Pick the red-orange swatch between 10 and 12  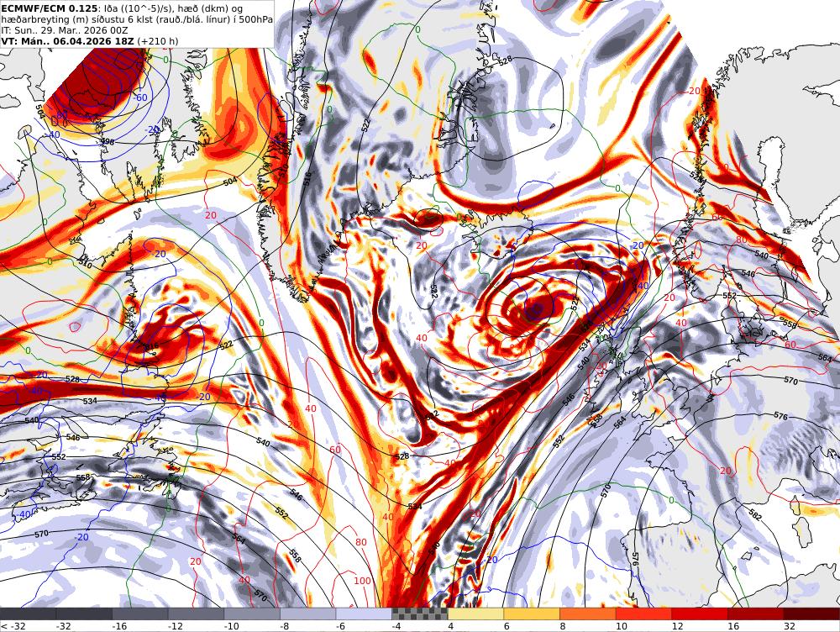click(644, 614)
